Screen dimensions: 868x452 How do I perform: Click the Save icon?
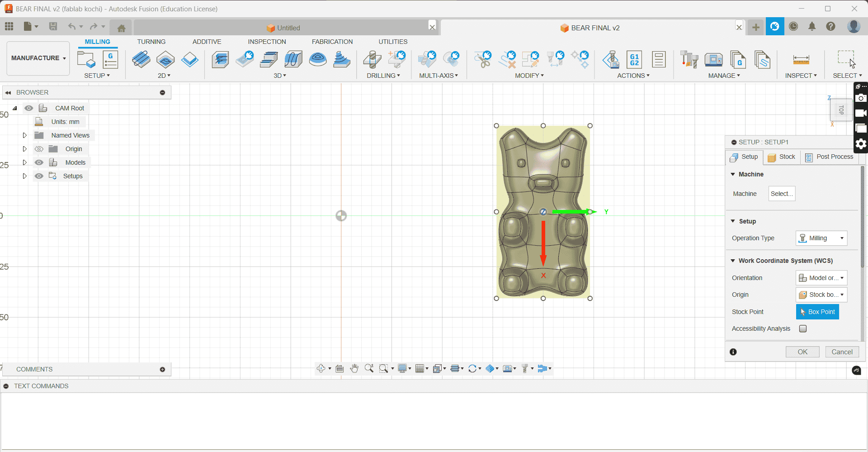[x=53, y=26]
